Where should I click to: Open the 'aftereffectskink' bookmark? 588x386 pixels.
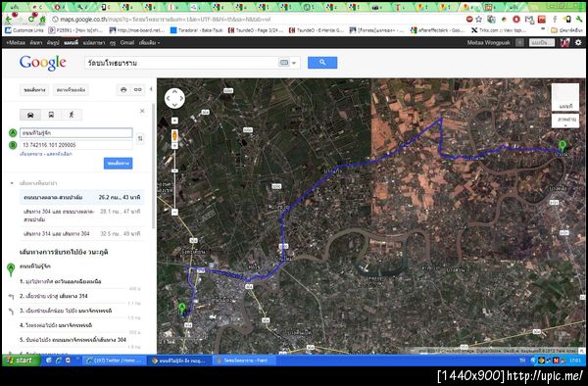coord(438,30)
